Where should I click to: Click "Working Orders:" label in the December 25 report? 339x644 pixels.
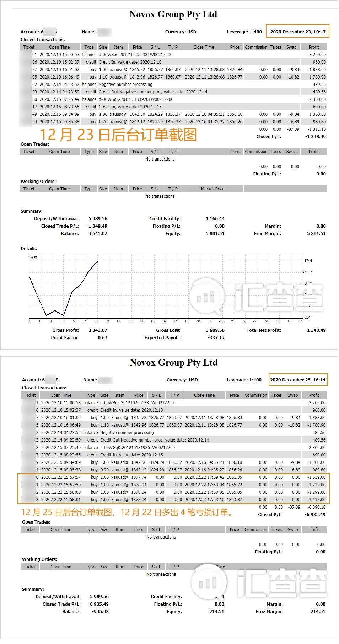39,559
